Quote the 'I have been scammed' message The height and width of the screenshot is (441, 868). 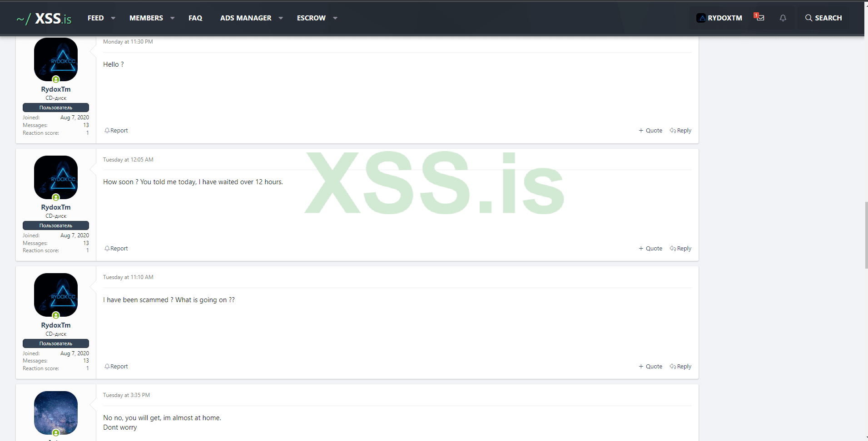click(x=650, y=367)
